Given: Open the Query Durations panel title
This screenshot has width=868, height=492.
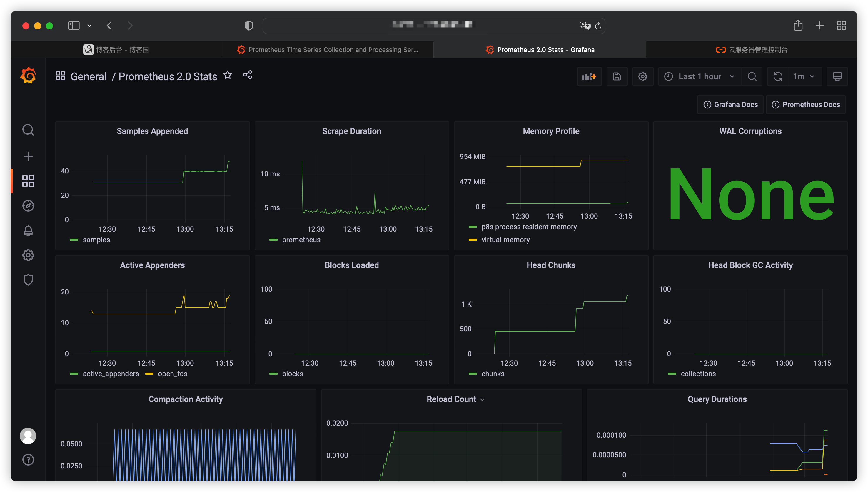Looking at the screenshot, I should click(x=717, y=399).
